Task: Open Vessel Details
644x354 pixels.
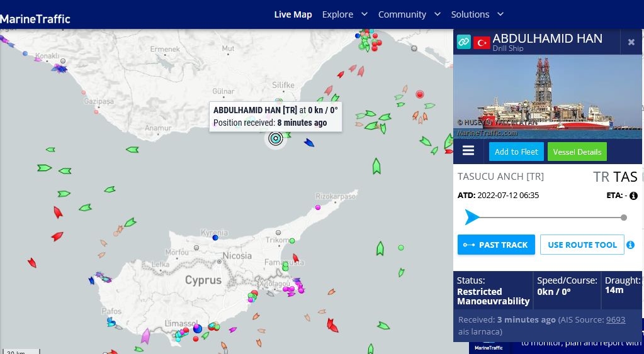Action: tap(577, 152)
